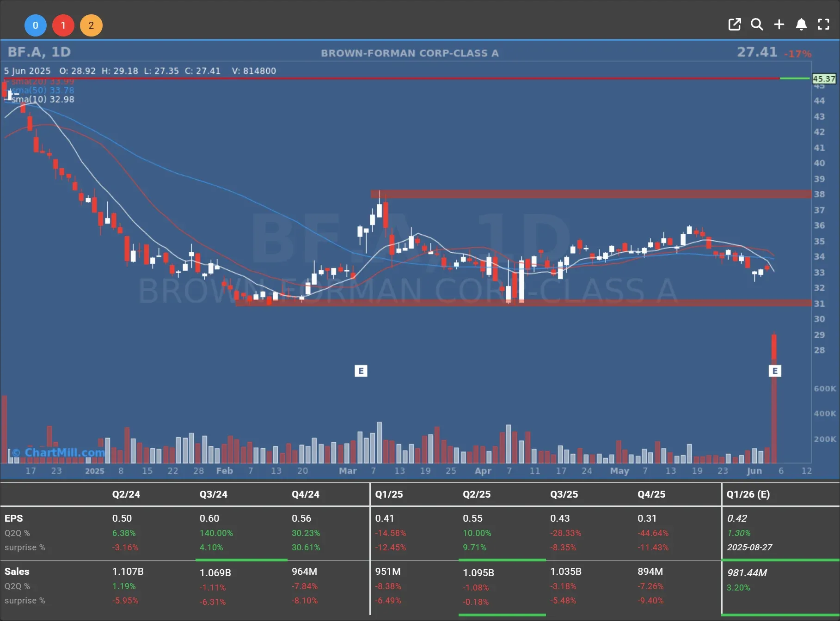This screenshot has width=840, height=621.
Task: Click the Q4/25 column header
Action: tap(651, 494)
